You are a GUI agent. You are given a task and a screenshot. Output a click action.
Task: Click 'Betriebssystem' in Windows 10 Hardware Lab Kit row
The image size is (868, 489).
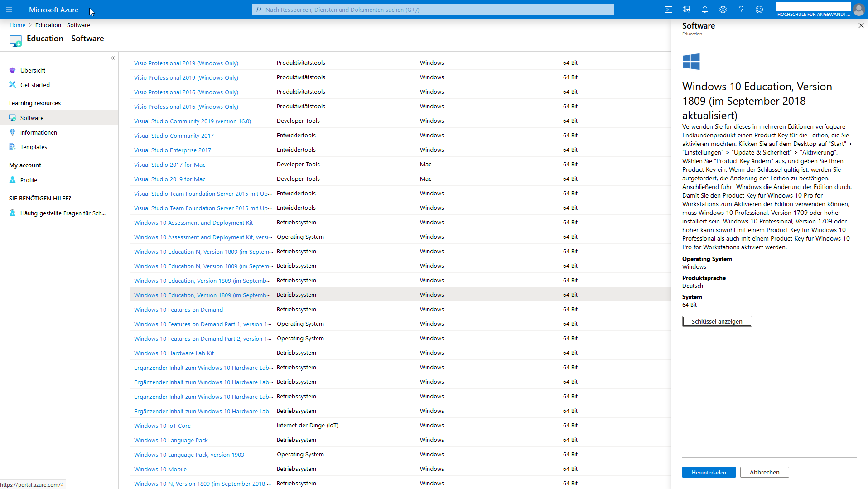[296, 353]
